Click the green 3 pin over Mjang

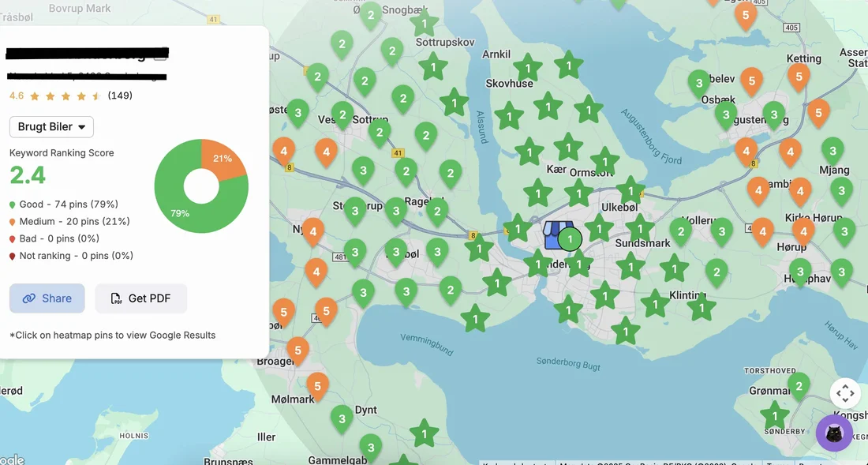[x=832, y=151]
